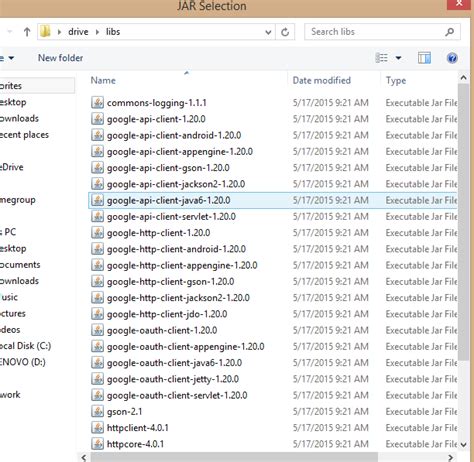
Task: Click the change view icon
Action: tap(382, 58)
